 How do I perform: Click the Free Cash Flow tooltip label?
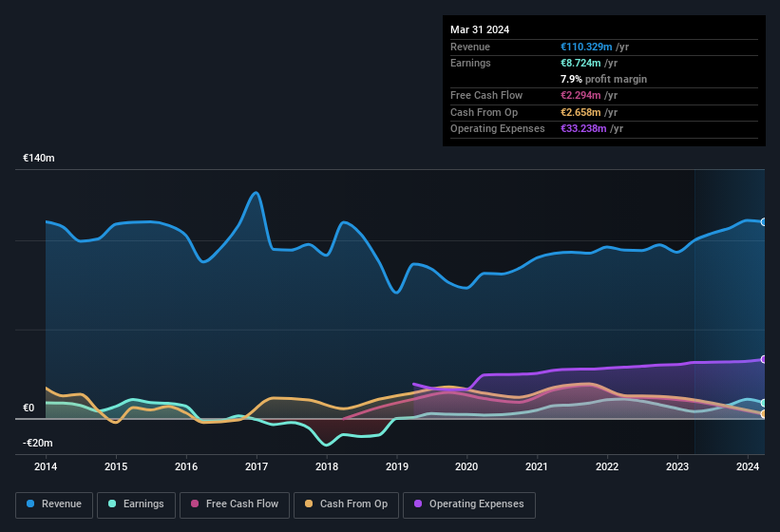(486, 95)
